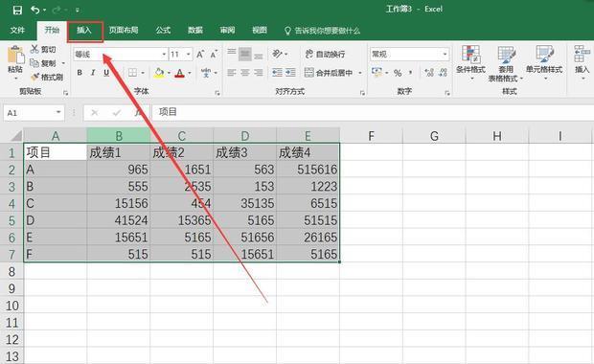Viewport: 594px width, 364px height.
Task: Open Format as Table (套用表格格式)
Action: 506,63
